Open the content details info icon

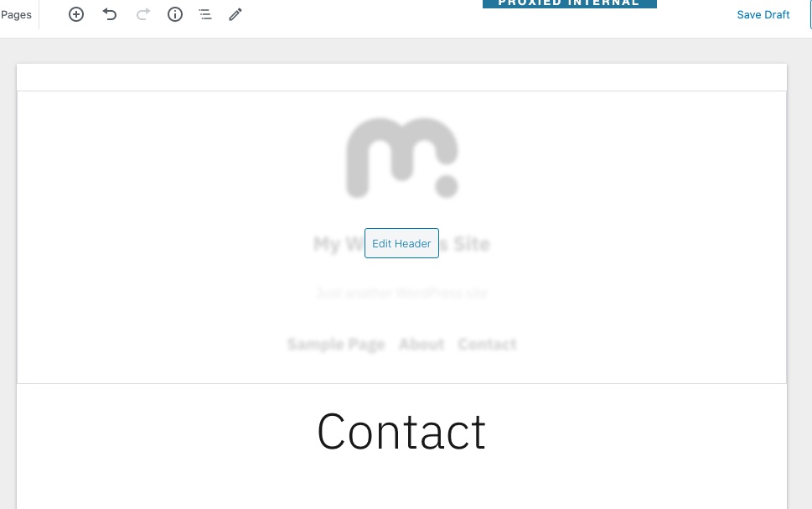tap(175, 14)
